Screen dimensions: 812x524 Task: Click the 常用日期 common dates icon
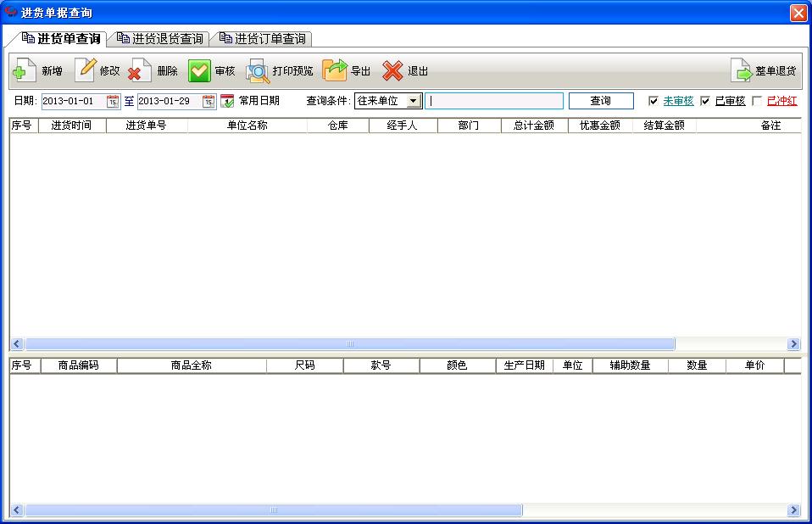pos(227,100)
